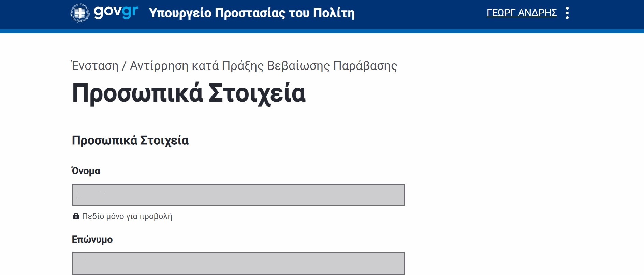Click the Πεδίο μόνο για προβολή hint text
Screen dimensions: 644x275
tap(127, 216)
